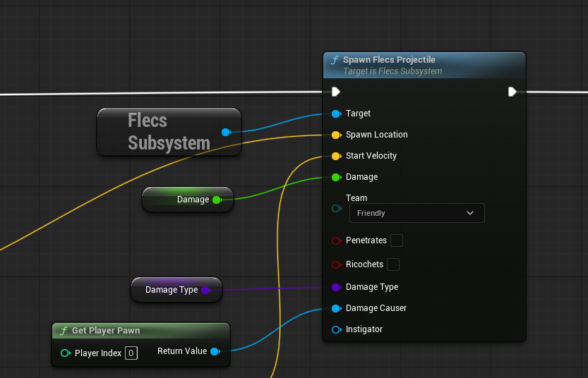Click the function icon on Spawn Flecs Projectile header
The width and height of the screenshot is (588, 378).
point(335,60)
